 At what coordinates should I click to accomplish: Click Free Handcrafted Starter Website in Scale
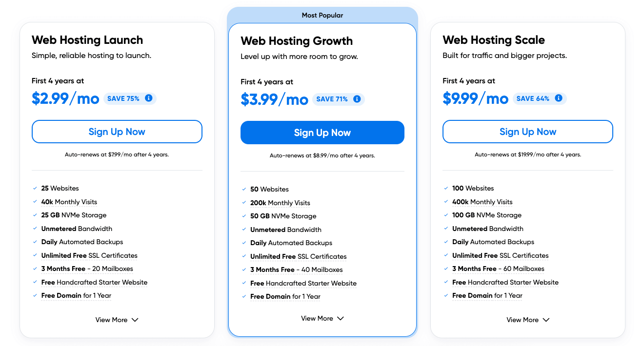(505, 282)
